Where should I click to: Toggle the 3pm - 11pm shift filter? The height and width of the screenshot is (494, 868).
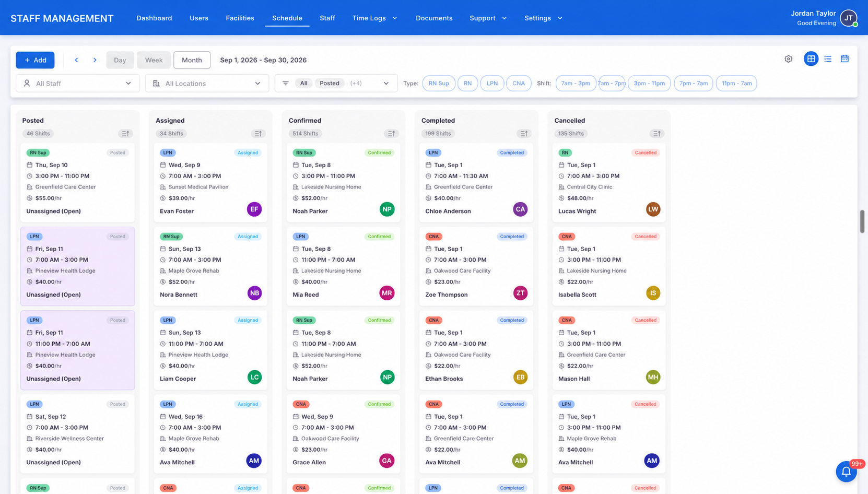tap(649, 84)
